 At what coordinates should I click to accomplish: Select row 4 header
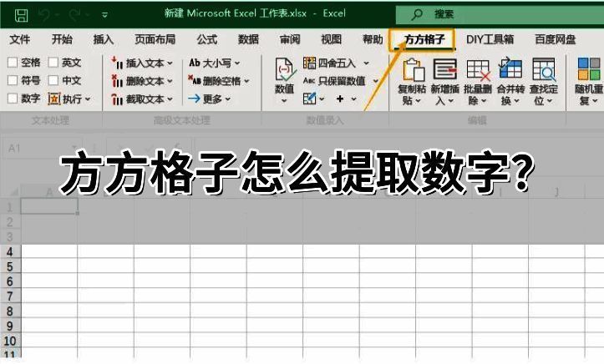(10, 251)
